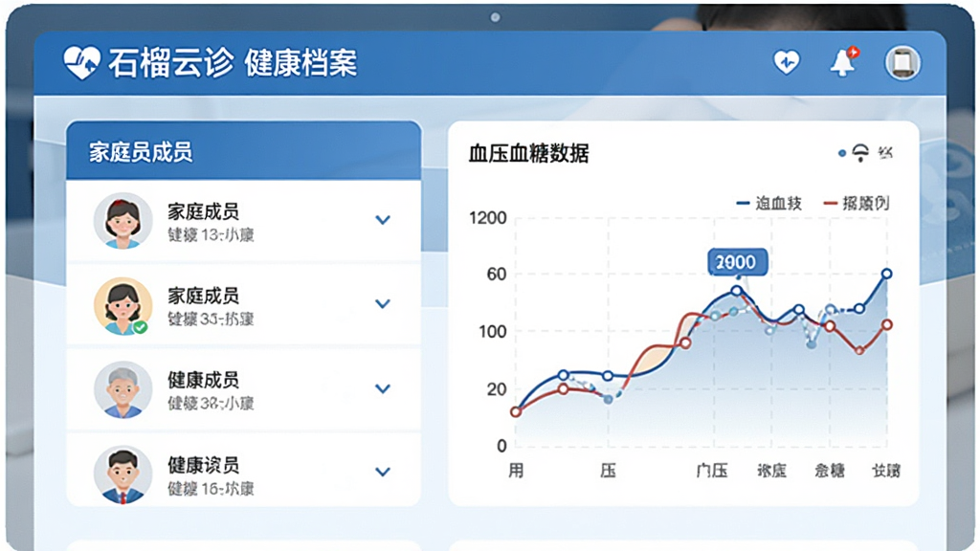Click the 门压 x-axis label

(712, 471)
